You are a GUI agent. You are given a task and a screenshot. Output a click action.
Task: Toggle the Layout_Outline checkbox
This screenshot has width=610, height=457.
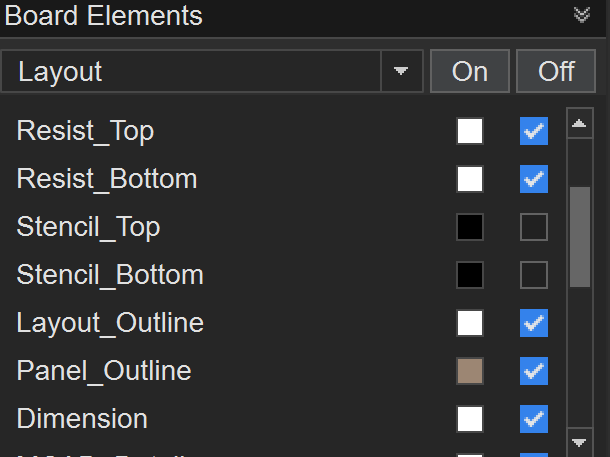[534, 323]
